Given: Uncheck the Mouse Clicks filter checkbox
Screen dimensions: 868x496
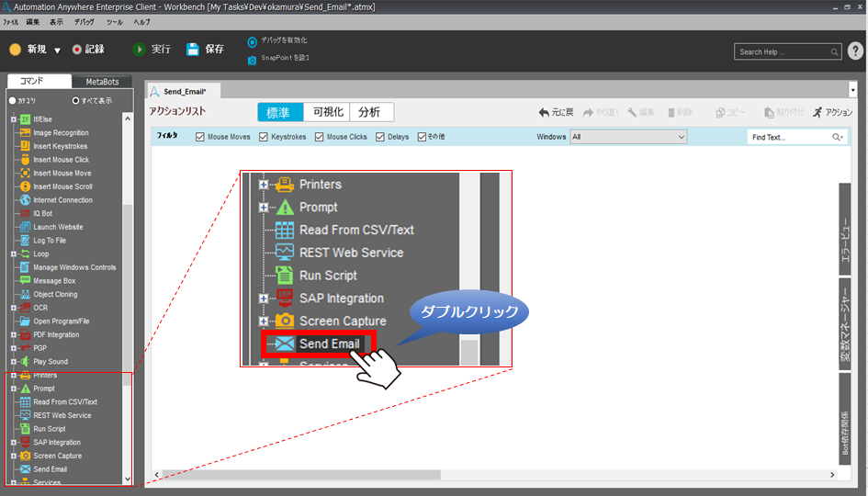Looking at the screenshot, I should click(320, 137).
